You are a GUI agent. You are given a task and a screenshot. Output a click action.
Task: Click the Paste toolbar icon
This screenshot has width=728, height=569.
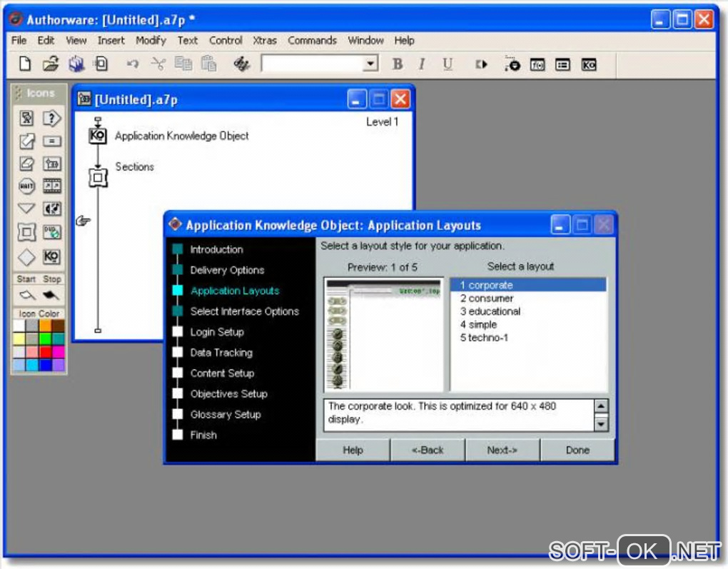click(x=208, y=64)
